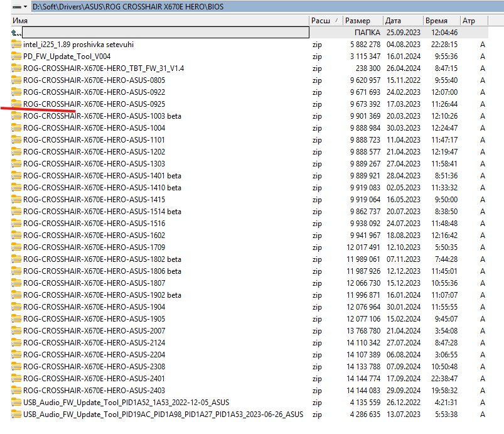Image resolution: width=504 pixels, height=434 pixels.
Task: Click the drive icon left of the path
Action: coord(17,7)
